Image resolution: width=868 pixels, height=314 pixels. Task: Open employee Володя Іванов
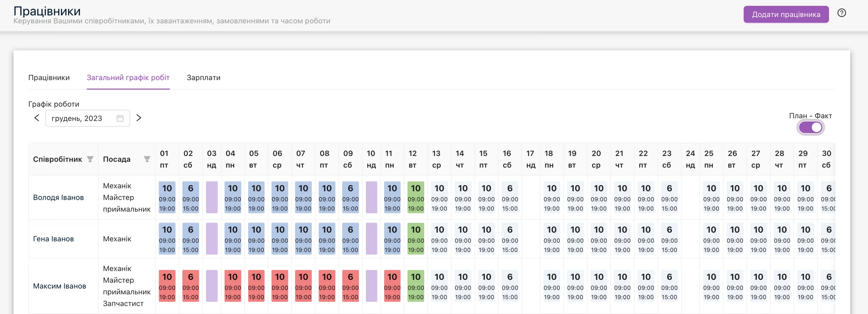point(58,197)
